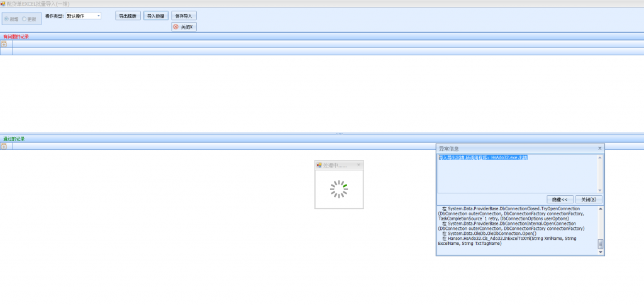Click the 导出模版 button
This screenshot has width=644, height=306.
click(128, 16)
